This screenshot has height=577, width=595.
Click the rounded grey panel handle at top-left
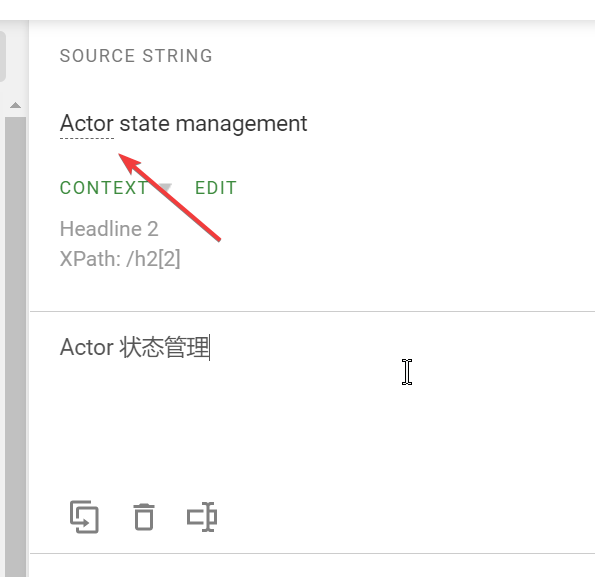tap(2, 56)
